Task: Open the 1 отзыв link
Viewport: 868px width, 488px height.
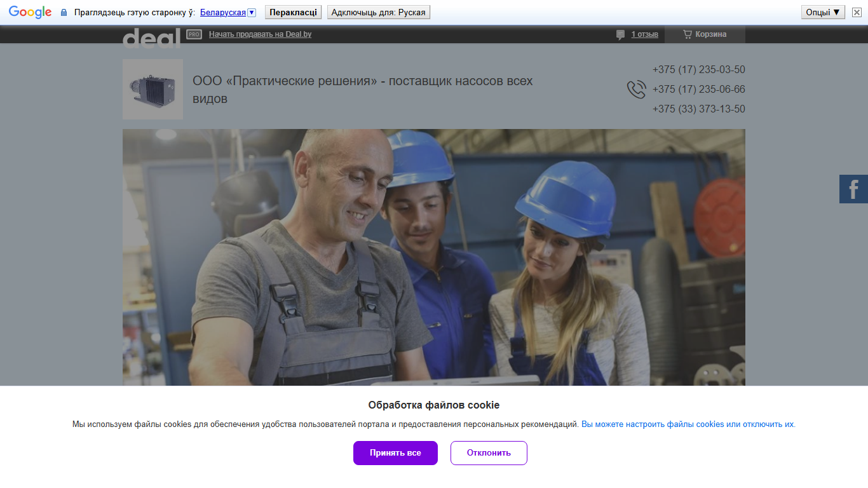Action: pyautogui.click(x=644, y=34)
